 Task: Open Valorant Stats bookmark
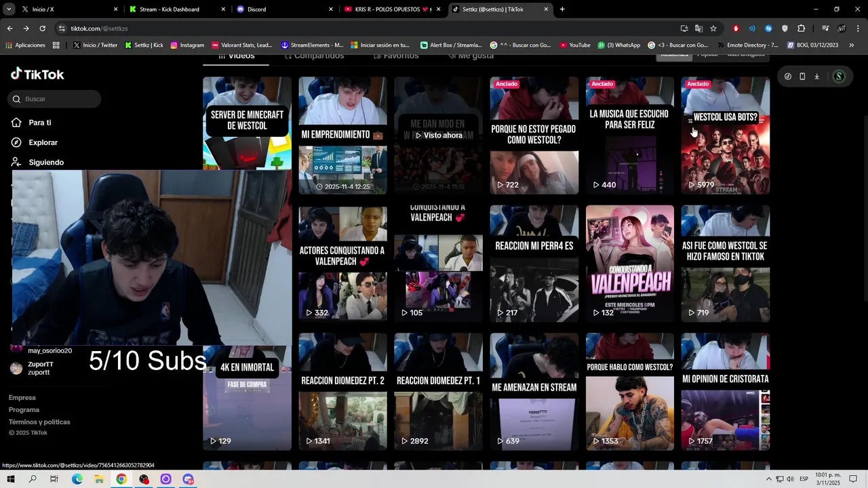click(x=241, y=45)
